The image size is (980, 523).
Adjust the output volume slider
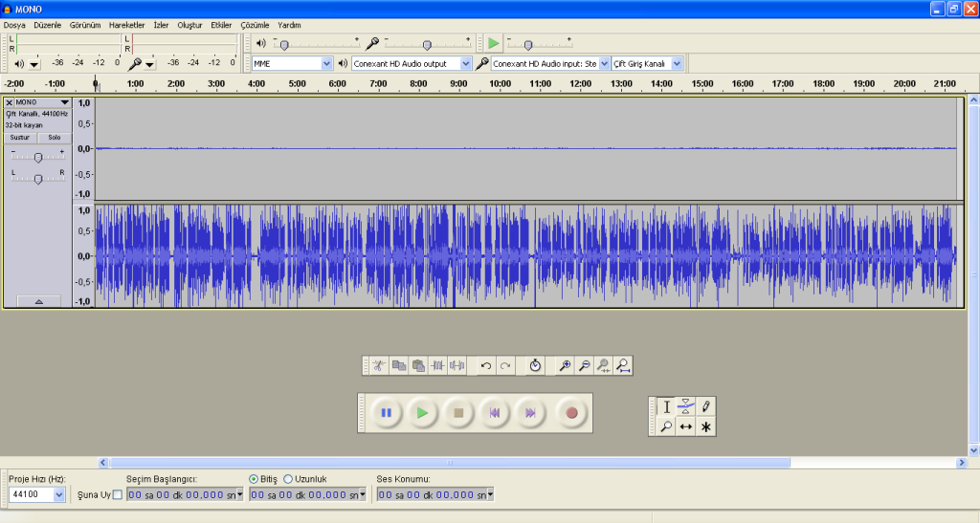284,45
